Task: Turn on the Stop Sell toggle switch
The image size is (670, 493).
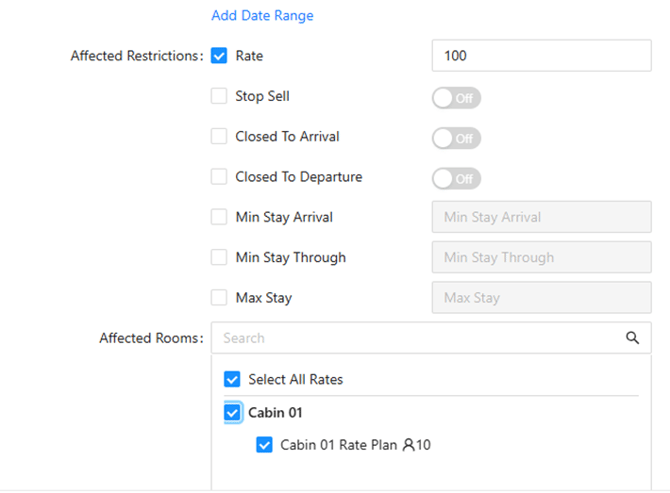Action: tap(456, 98)
